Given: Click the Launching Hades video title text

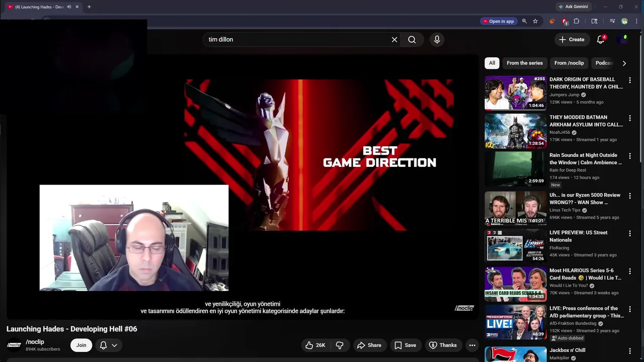Looking at the screenshot, I should pos(71,329).
